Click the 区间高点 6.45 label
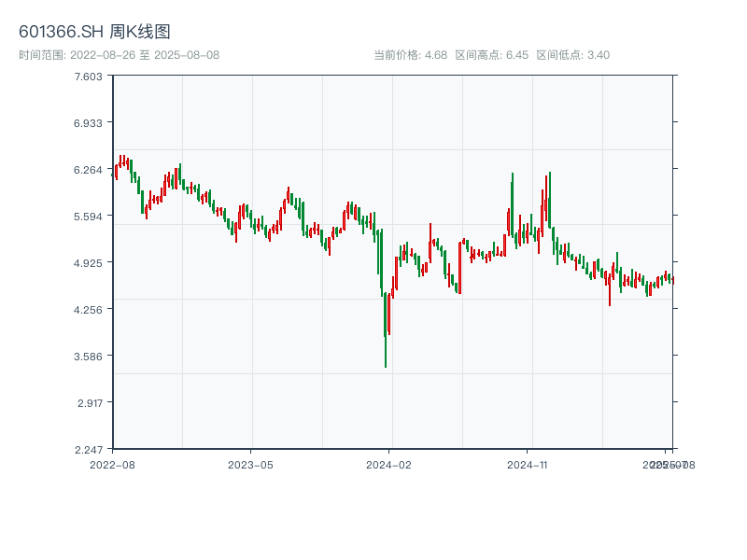The image size is (747, 560). tap(491, 55)
